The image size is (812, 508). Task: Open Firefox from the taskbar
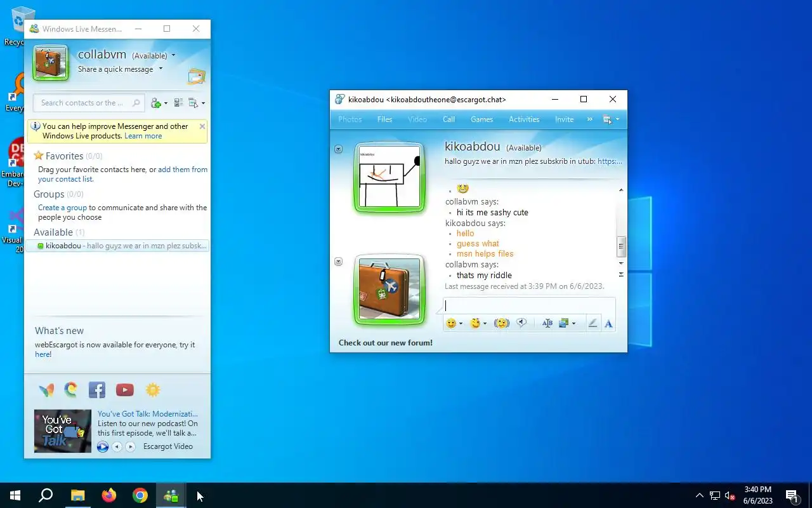109,495
